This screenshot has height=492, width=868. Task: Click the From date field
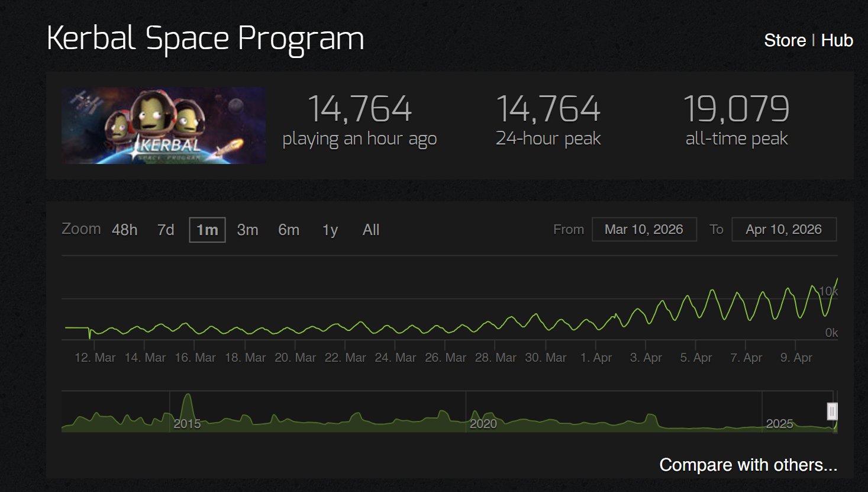coord(644,230)
